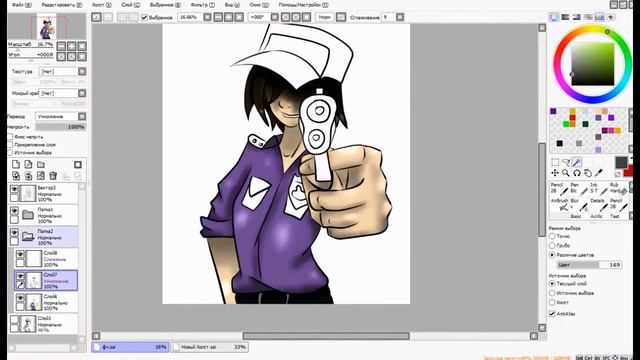Toggle the AntiAlias checkbox
This screenshot has width=640, height=360.
point(552,313)
